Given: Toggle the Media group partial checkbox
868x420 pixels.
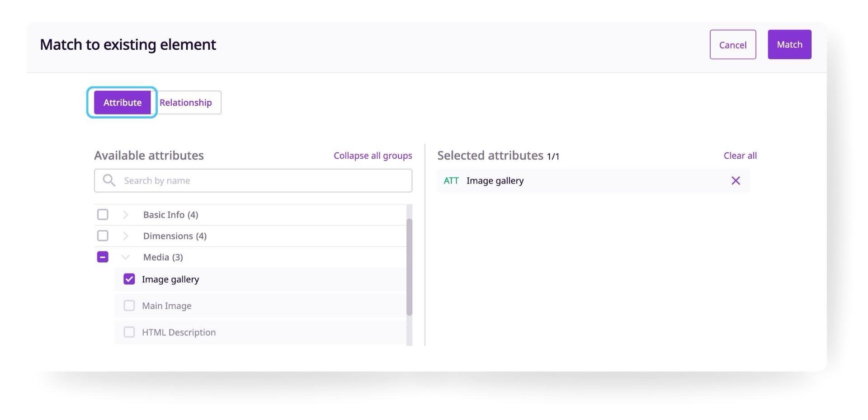Looking at the screenshot, I should [x=103, y=257].
